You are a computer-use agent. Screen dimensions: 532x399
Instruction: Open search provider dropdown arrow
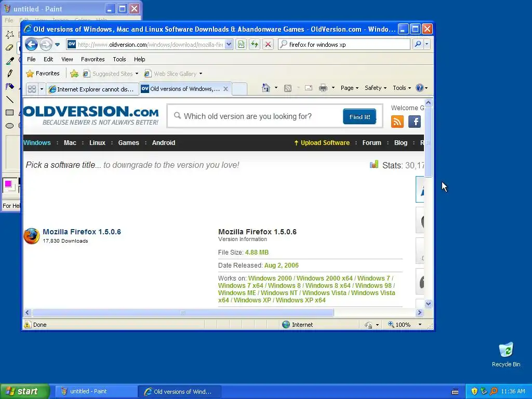pos(427,44)
